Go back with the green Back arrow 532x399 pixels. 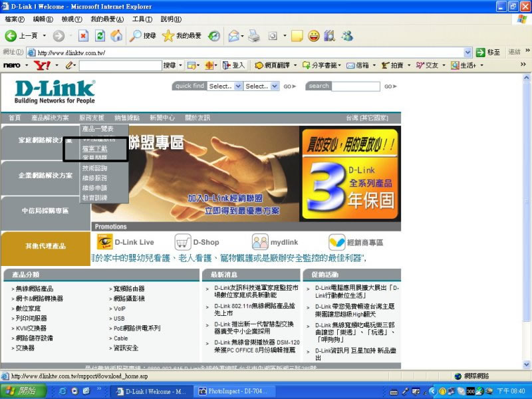click(11, 36)
